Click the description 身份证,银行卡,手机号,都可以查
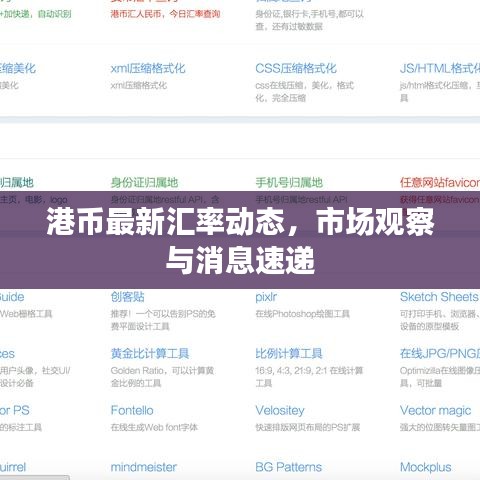This screenshot has height=480, width=480. pos(309,20)
